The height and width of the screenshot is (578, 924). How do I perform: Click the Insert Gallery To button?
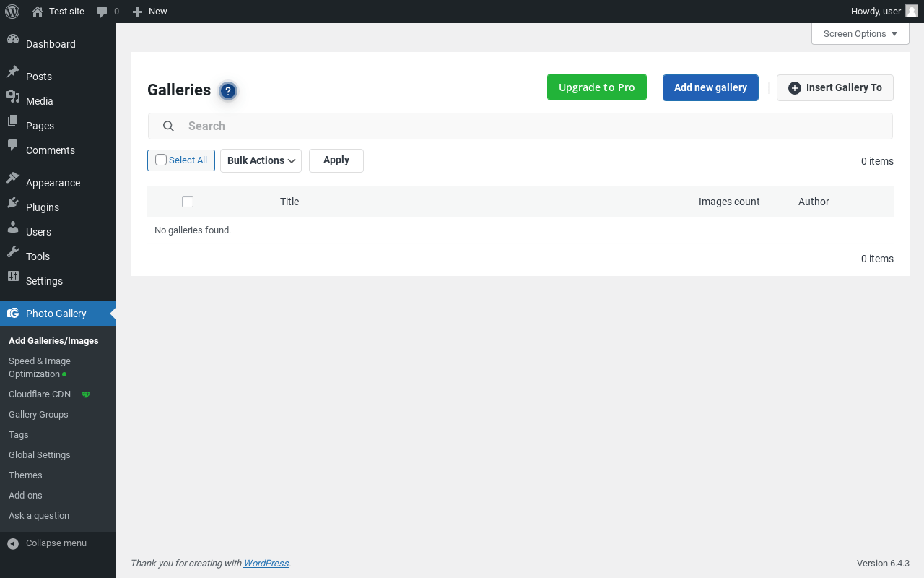tap(835, 87)
